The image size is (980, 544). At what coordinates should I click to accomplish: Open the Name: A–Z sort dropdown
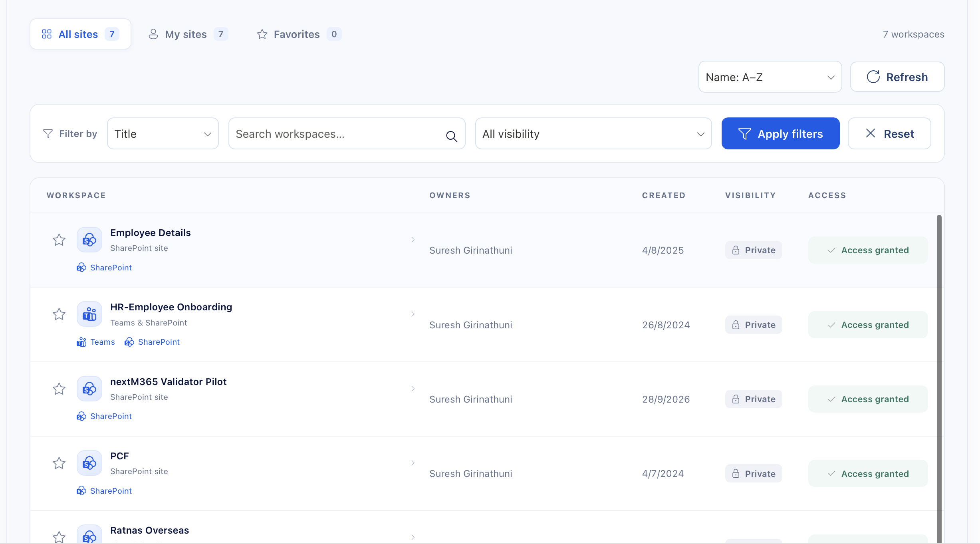770,77
